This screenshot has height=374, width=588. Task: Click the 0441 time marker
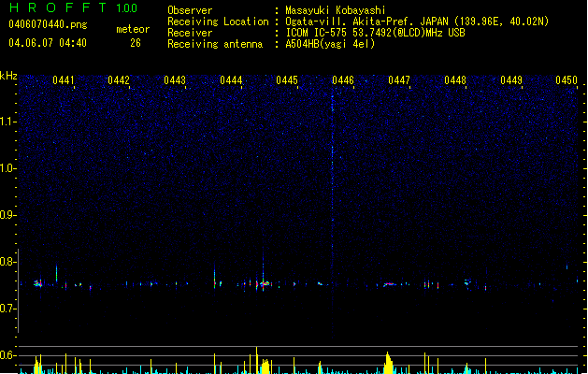coord(63,80)
